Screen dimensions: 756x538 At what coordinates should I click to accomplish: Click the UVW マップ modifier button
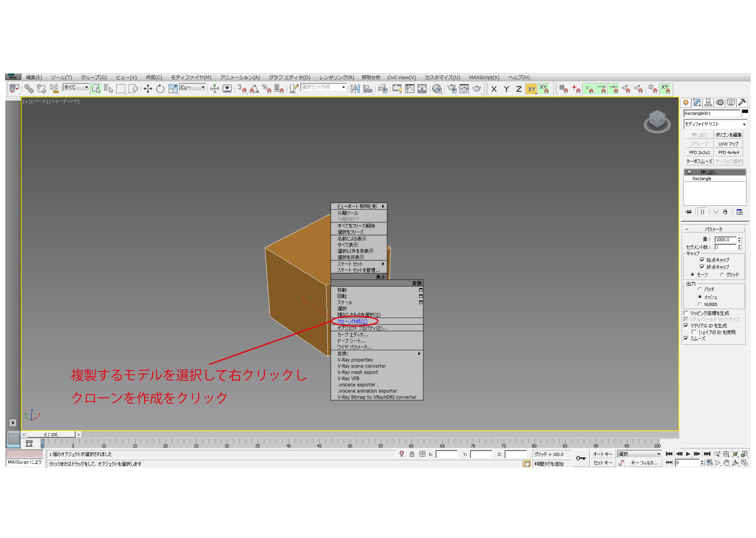coord(728,144)
